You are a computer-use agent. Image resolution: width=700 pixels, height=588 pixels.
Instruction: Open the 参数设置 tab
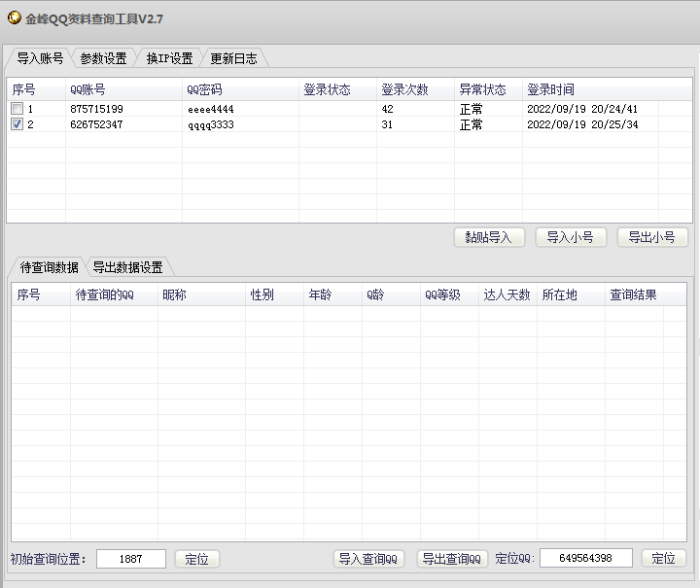pos(104,58)
